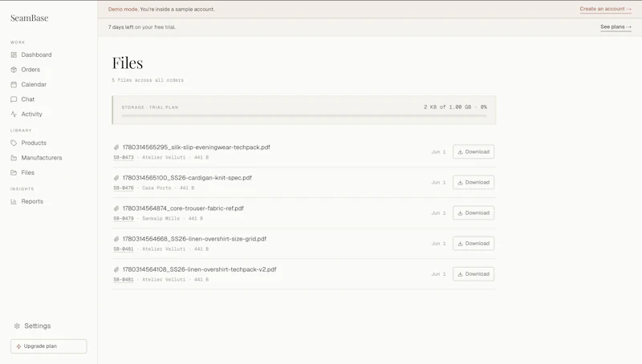
Task: Open order SB-0479 link
Action: tap(124, 218)
